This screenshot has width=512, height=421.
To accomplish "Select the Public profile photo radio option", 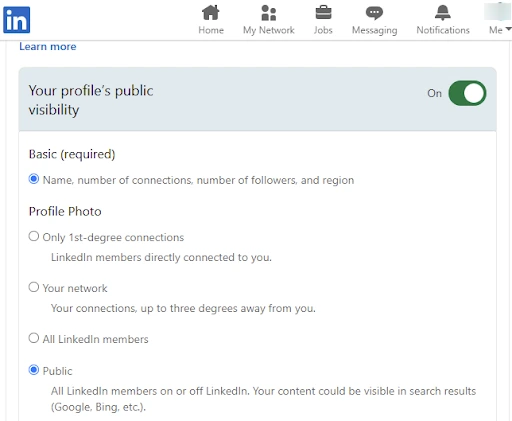I will pos(34,370).
